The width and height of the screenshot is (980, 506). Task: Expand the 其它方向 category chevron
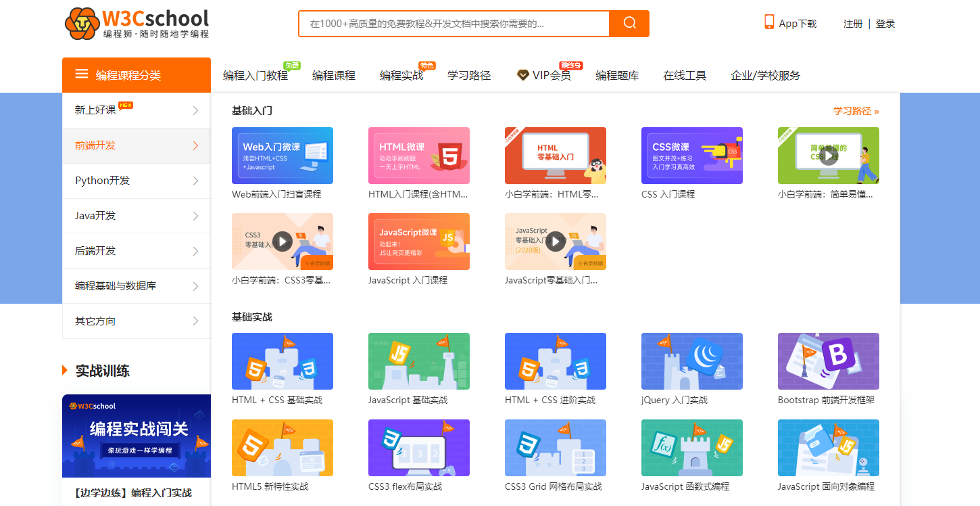[x=195, y=321]
